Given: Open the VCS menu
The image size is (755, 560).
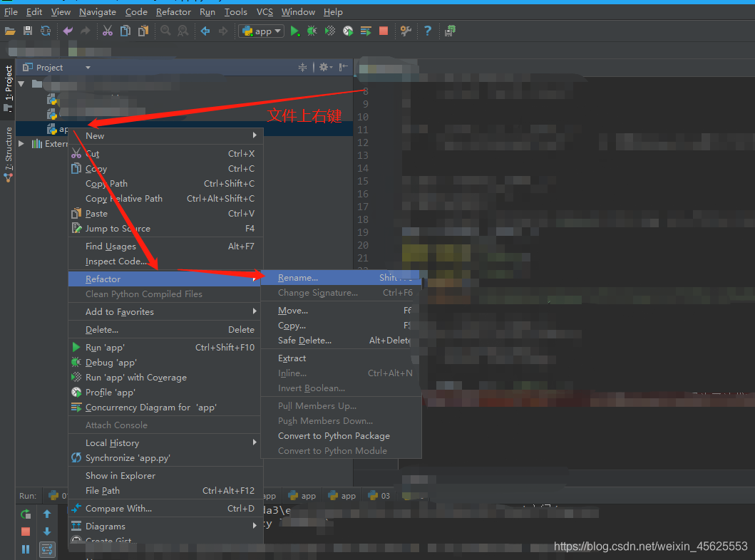Looking at the screenshot, I should coord(264,12).
